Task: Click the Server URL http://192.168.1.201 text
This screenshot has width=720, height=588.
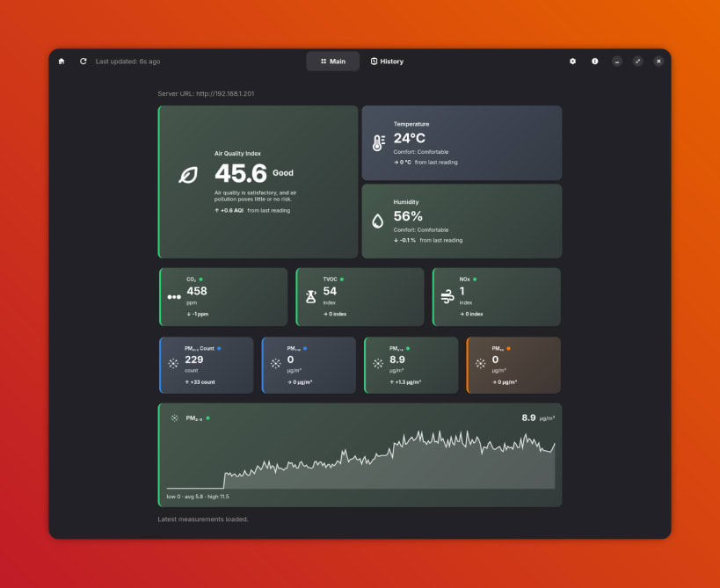Action: point(206,94)
